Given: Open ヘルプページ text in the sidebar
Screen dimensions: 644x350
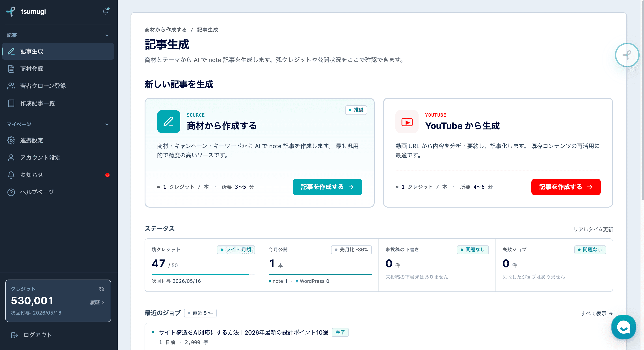Looking at the screenshot, I should pyautogui.click(x=37, y=192).
